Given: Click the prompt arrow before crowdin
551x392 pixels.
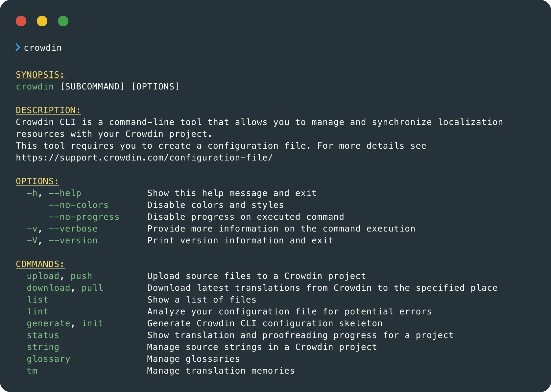Looking at the screenshot, I should click(17, 48).
